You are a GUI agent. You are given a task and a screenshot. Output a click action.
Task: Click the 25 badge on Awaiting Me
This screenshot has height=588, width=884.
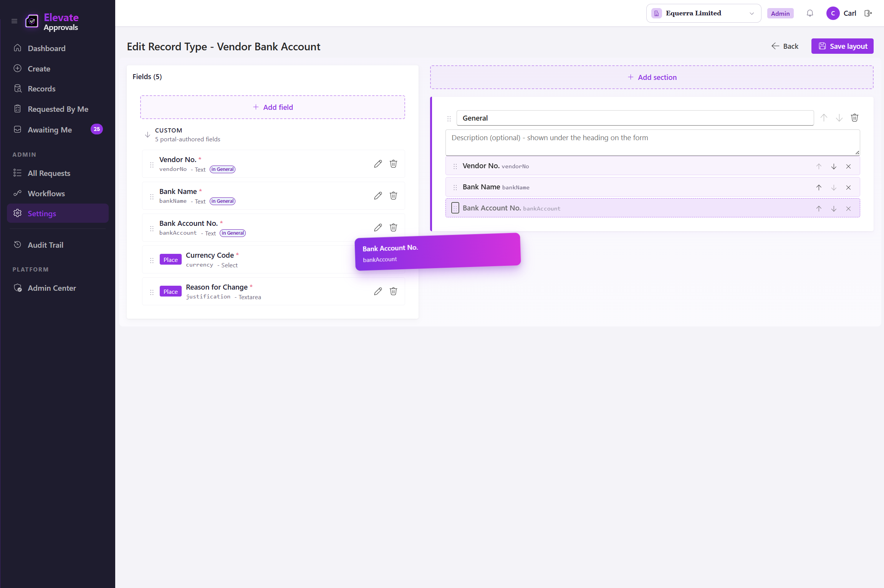97,129
